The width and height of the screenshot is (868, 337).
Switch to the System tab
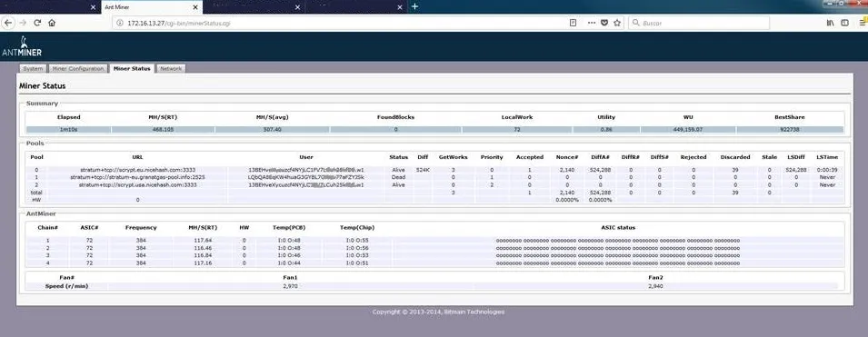(x=34, y=69)
